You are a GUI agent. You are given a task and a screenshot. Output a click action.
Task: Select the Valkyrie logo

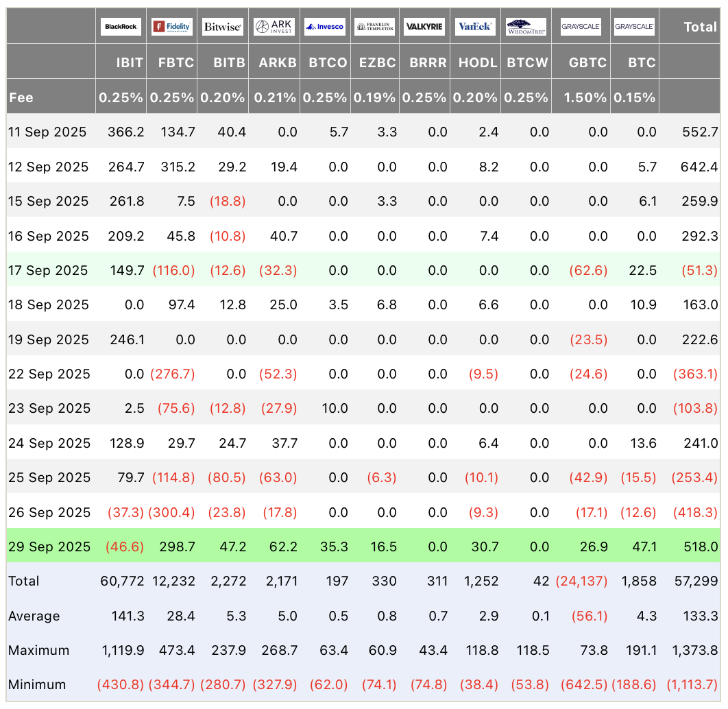pyautogui.click(x=424, y=27)
